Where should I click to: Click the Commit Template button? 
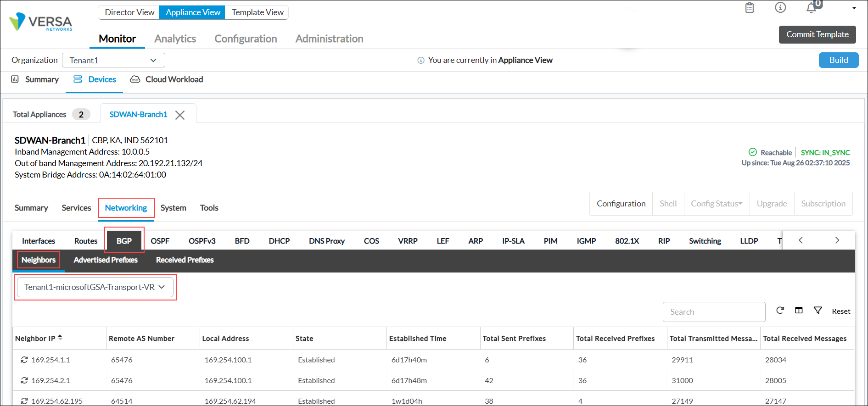[x=817, y=34]
